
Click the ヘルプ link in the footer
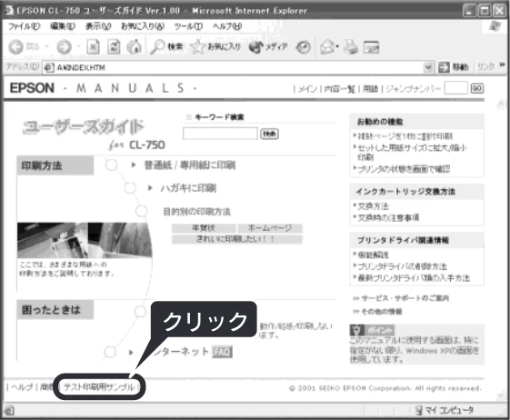pyautogui.click(x=22, y=387)
